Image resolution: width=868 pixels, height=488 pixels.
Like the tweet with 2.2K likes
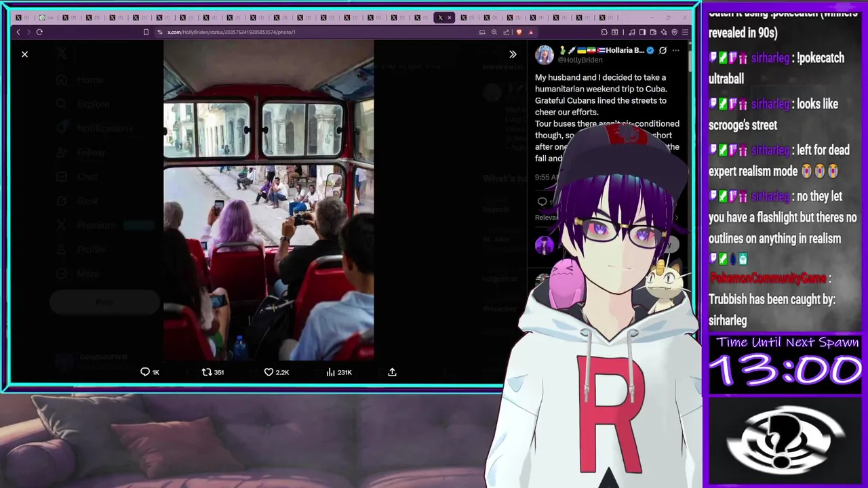pos(277,372)
